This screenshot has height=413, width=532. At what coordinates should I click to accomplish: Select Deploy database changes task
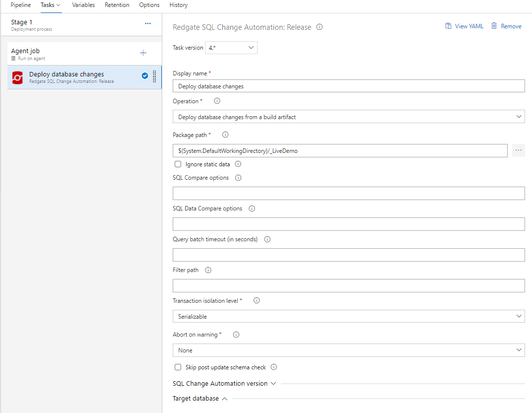[84, 77]
